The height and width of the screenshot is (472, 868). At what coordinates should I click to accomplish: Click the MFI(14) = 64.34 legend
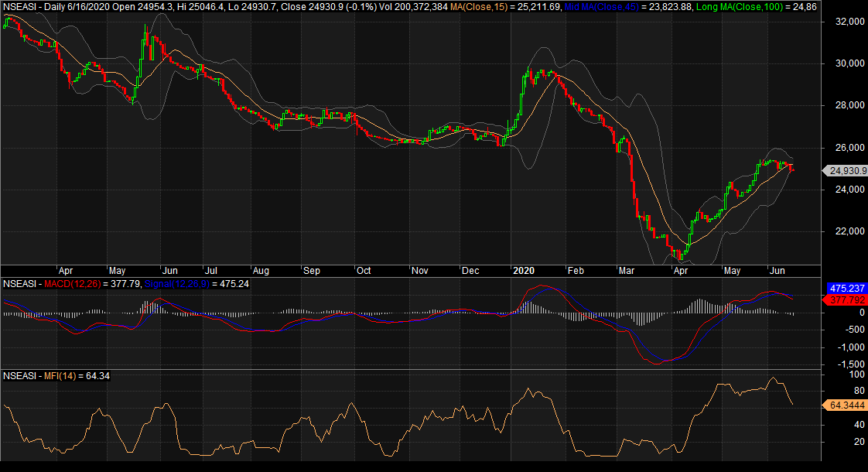point(77,376)
